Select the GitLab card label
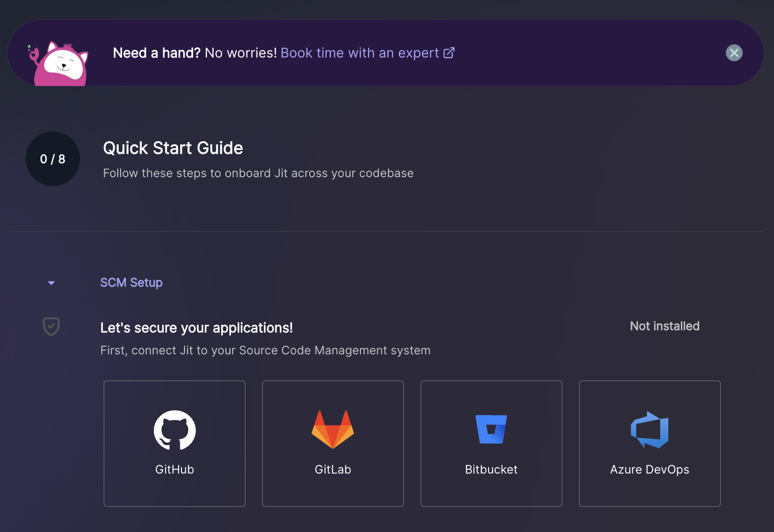774x532 pixels. coord(333,469)
